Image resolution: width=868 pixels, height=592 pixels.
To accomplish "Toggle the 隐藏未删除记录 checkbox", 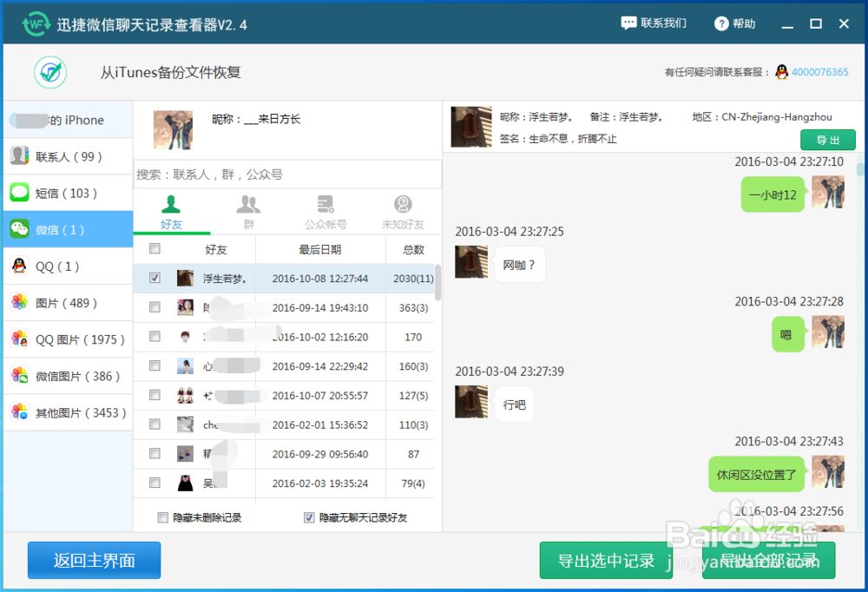I will pos(162,517).
